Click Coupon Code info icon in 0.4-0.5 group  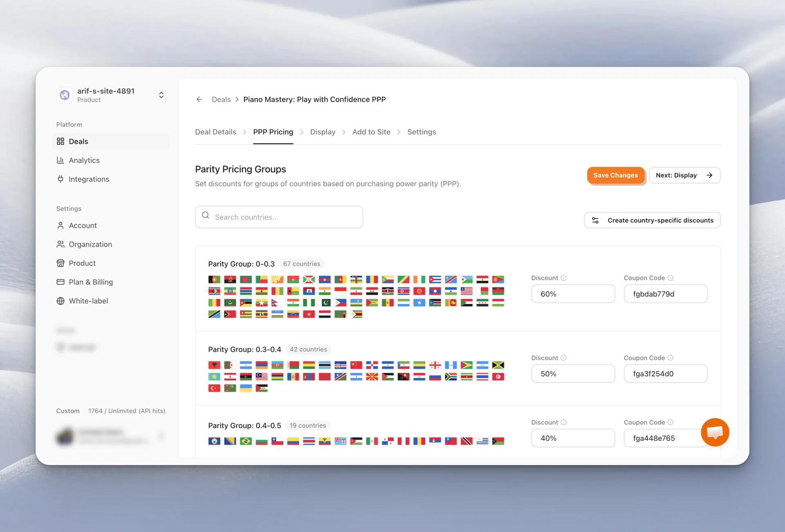pyautogui.click(x=671, y=422)
